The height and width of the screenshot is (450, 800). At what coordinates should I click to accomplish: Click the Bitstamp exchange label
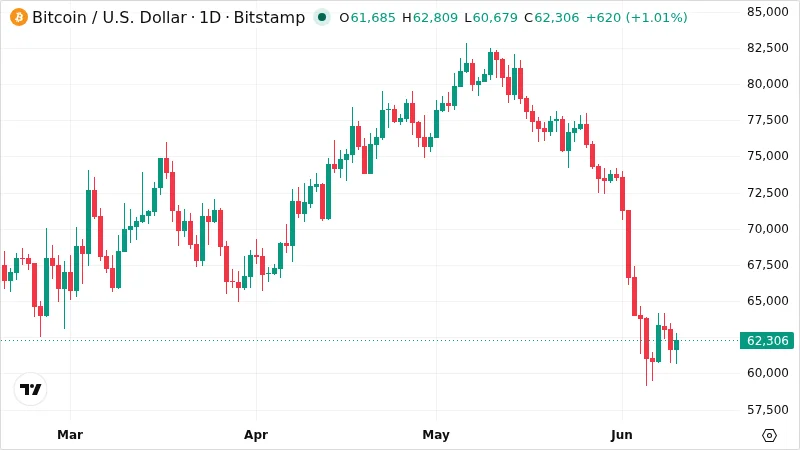tap(269, 17)
